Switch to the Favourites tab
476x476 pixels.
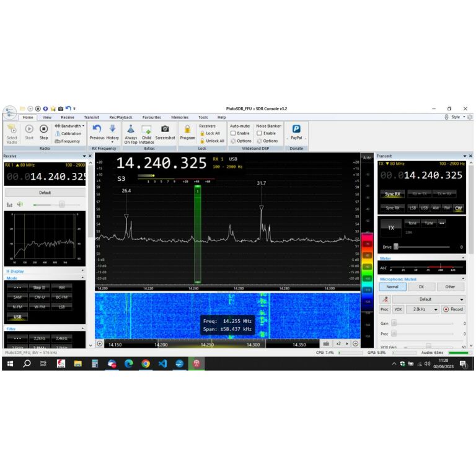pyautogui.click(x=151, y=117)
